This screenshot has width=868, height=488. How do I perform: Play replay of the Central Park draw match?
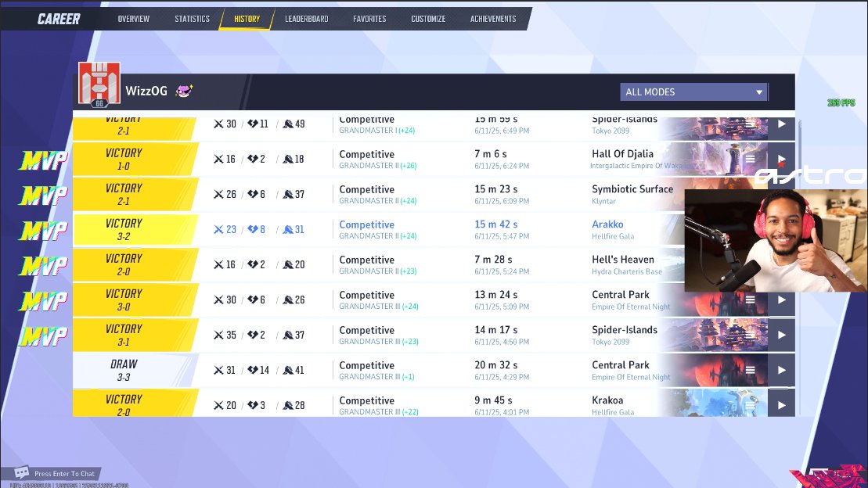click(781, 370)
